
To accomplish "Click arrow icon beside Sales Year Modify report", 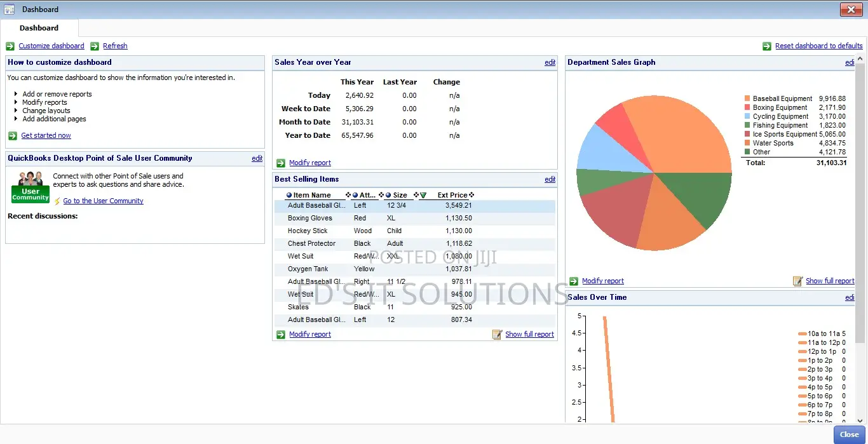I will point(281,163).
